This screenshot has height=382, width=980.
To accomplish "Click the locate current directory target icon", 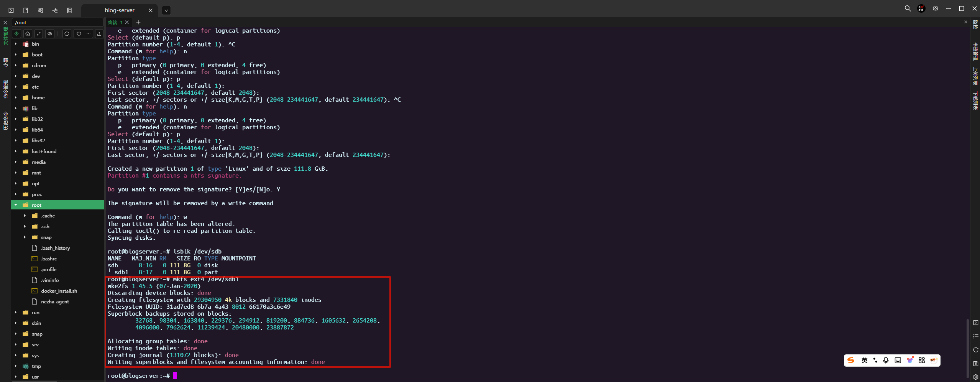I will click(16, 34).
